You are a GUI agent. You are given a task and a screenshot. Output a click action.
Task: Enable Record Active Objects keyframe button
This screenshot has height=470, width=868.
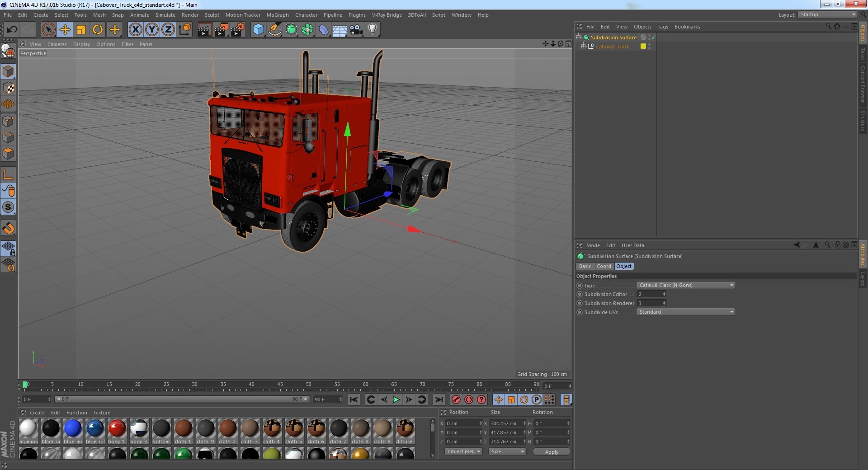[x=456, y=399]
